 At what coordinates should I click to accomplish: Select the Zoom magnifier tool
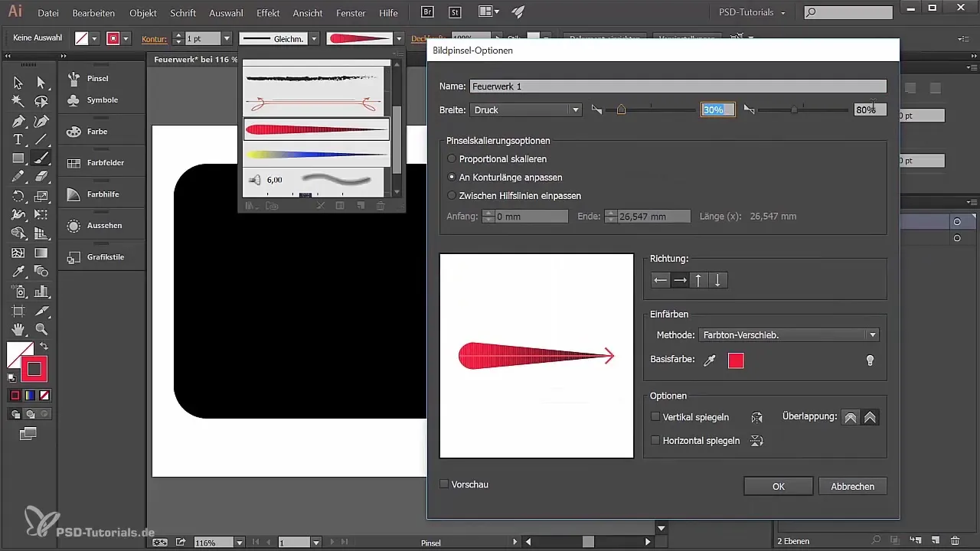pos(41,329)
